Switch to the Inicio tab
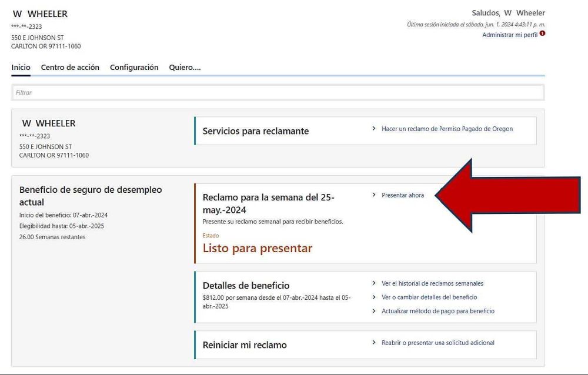The width and height of the screenshot is (588, 375). click(x=21, y=68)
